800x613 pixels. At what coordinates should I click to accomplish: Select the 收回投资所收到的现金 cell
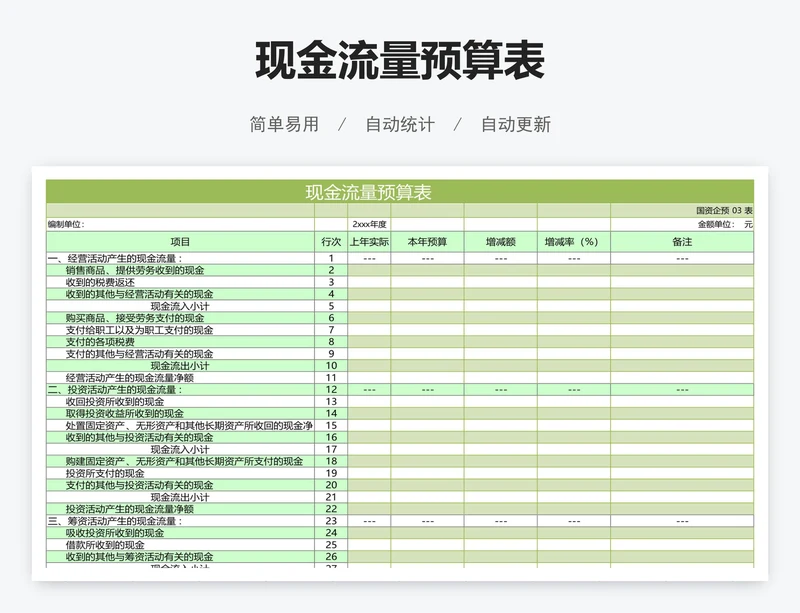tap(180, 402)
